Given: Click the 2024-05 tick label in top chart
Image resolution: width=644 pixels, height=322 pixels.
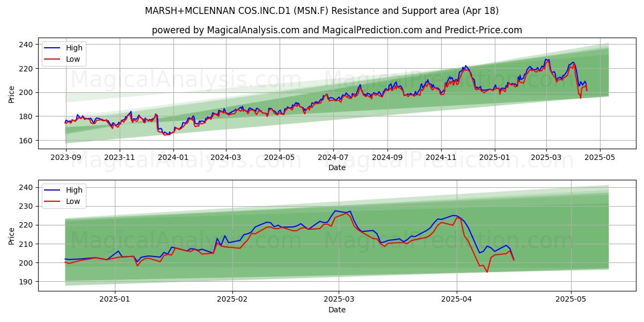Looking at the screenshot, I should 280,158.
